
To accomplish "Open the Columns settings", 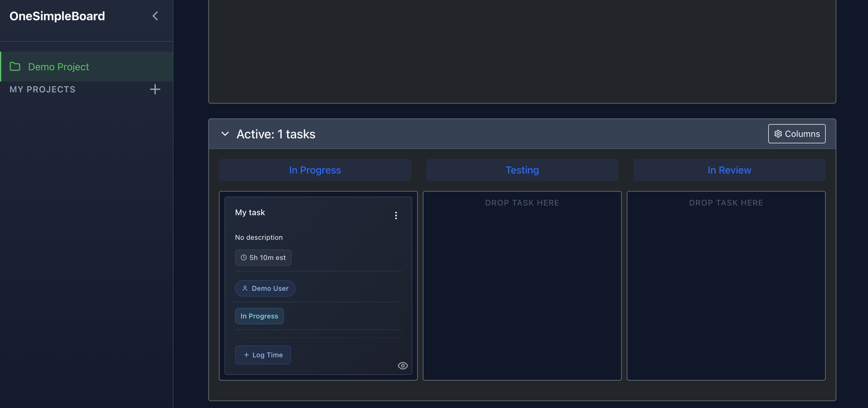I will click(x=796, y=133).
